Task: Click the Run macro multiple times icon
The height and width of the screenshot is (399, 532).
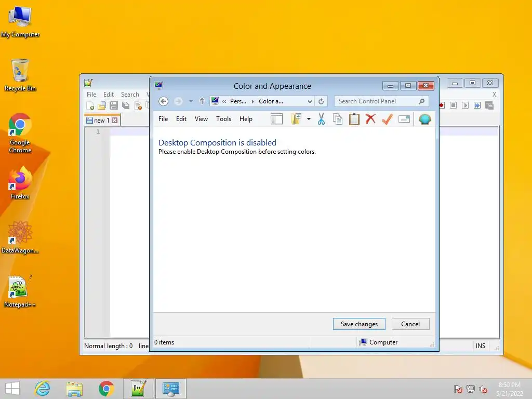Action: pyautogui.click(x=477, y=105)
